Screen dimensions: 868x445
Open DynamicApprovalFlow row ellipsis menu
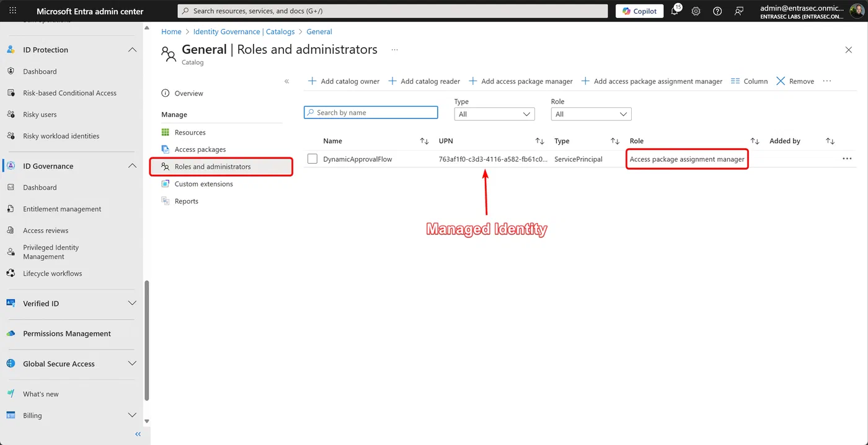click(847, 159)
